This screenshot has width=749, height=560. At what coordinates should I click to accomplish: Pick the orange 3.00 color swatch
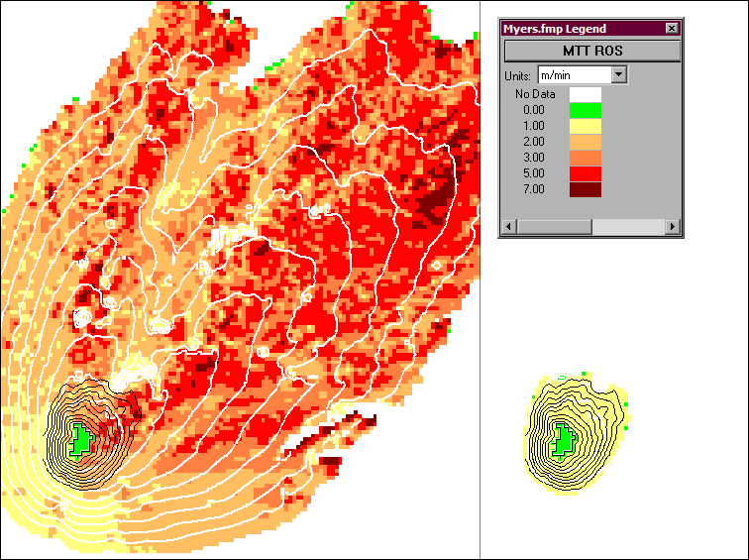click(586, 158)
